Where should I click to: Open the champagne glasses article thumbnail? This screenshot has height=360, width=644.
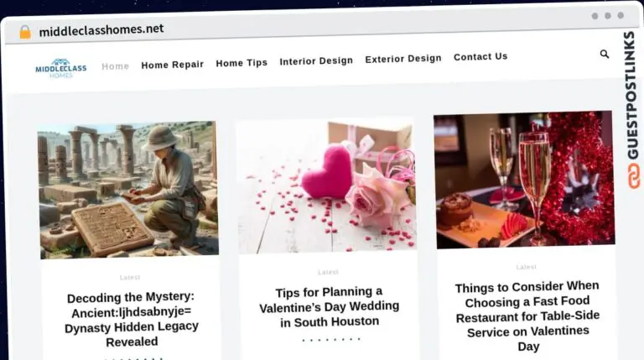tap(523, 180)
